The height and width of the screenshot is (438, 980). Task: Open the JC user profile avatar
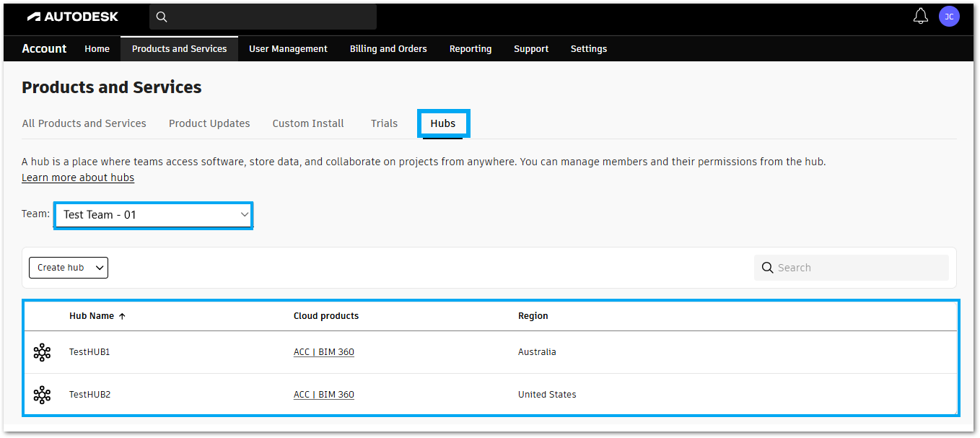[x=949, y=16]
